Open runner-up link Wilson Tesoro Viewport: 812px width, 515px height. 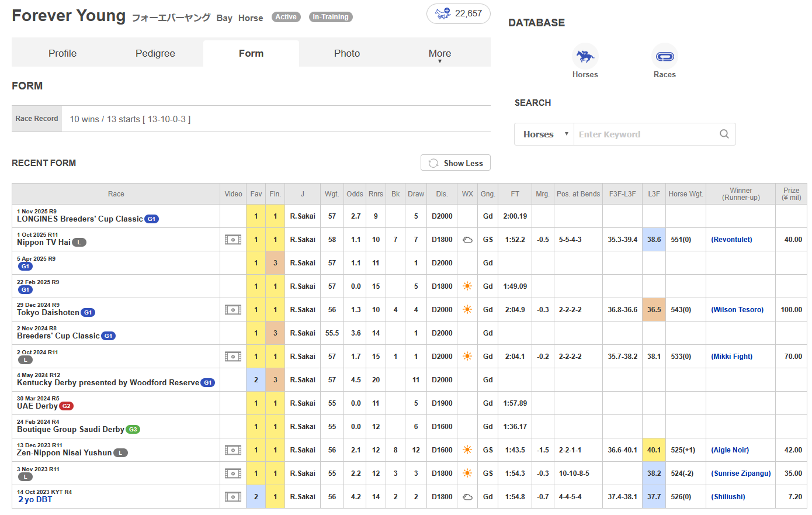tap(737, 310)
